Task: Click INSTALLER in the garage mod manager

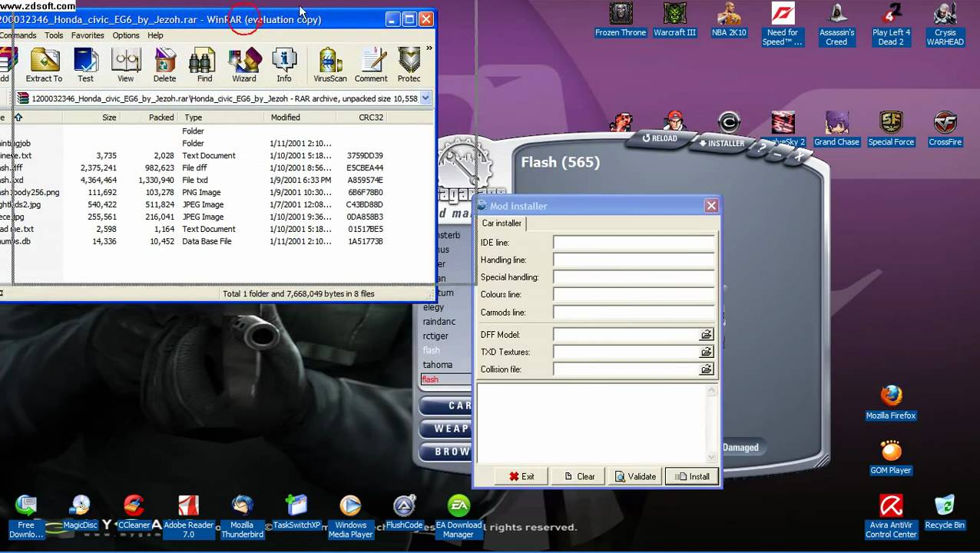Action: (721, 143)
